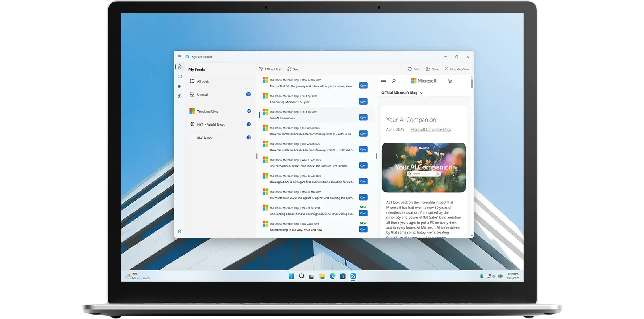This screenshot has width=644, height=319.
Task: Click the Unread count badge 32
Action: pyautogui.click(x=248, y=94)
